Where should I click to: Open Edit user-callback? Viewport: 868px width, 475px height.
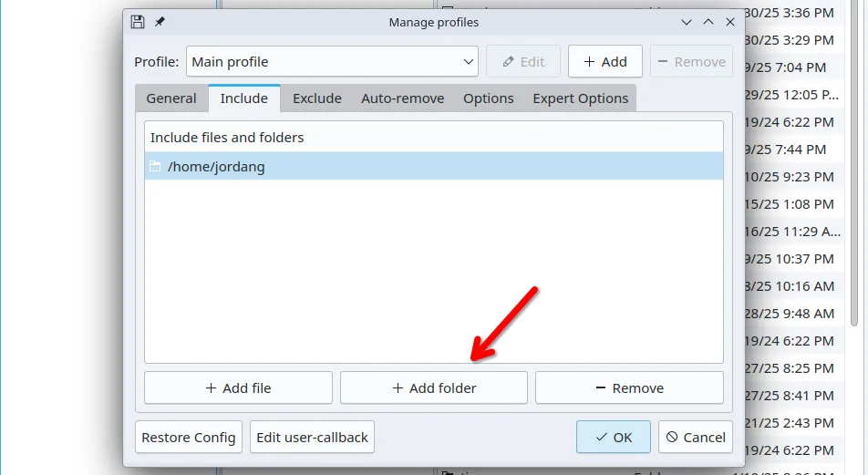point(312,438)
